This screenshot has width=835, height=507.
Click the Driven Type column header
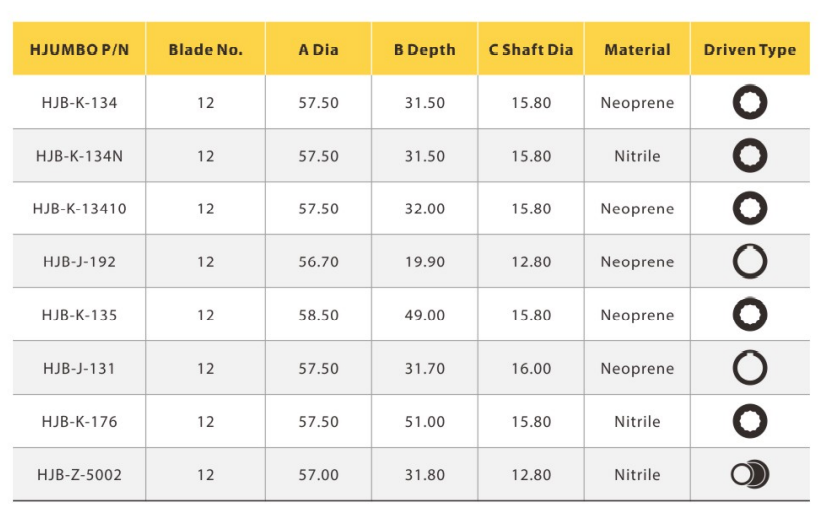(x=750, y=50)
